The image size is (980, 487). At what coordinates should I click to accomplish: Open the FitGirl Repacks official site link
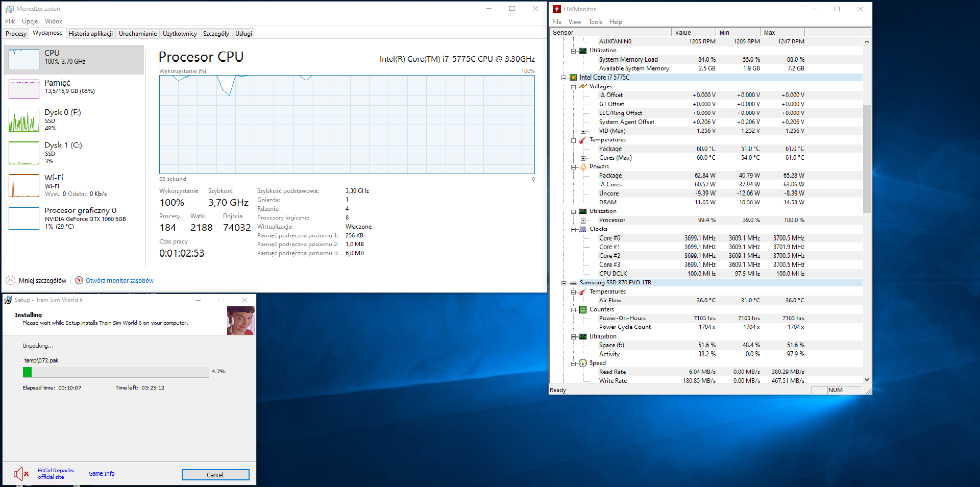(56, 474)
